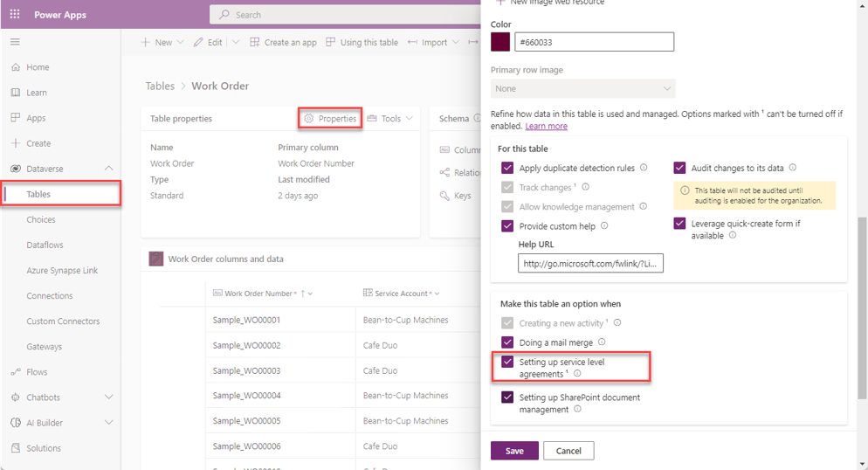Toggle Audit changes to its data checkbox
This screenshot has height=470, width=868.
coord(679,168)
